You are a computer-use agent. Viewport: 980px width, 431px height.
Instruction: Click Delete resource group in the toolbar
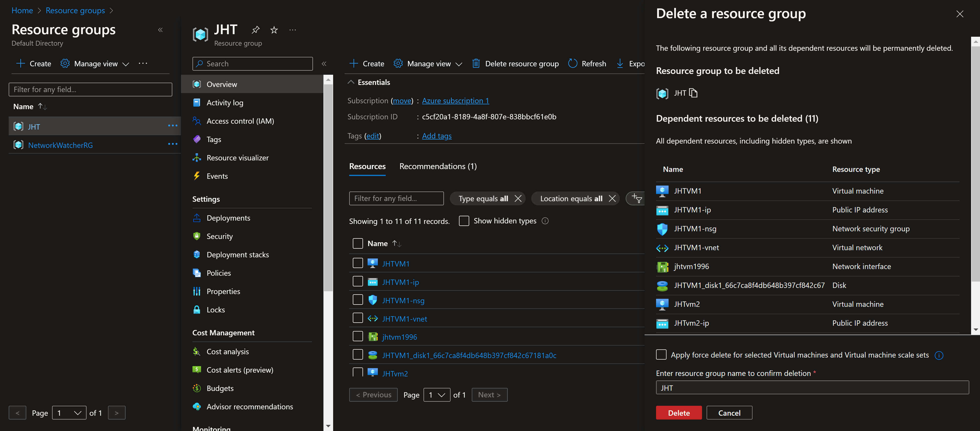coord(515,64)
